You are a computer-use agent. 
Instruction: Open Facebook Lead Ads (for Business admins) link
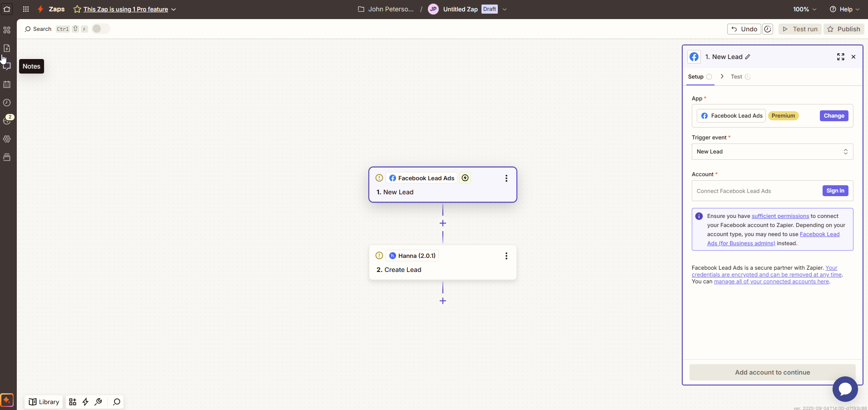click(x=774, y=239)
